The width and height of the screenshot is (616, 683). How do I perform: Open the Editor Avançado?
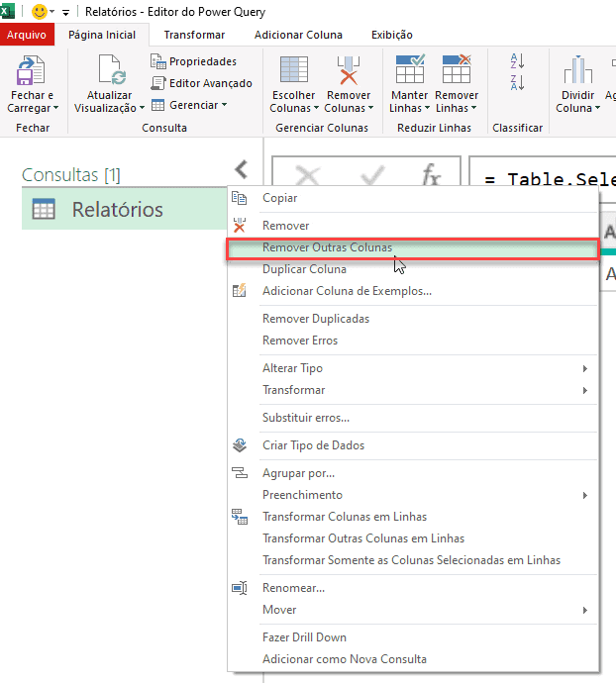point(201,83)
